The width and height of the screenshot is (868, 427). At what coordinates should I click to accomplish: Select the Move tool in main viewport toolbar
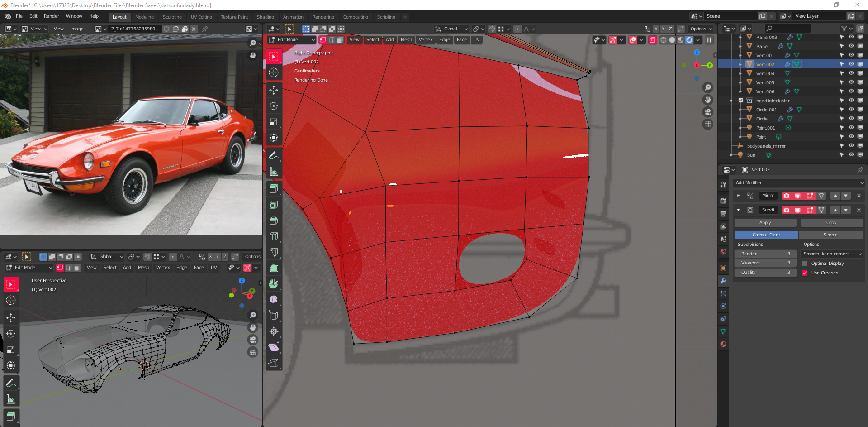tap(274, 90)
